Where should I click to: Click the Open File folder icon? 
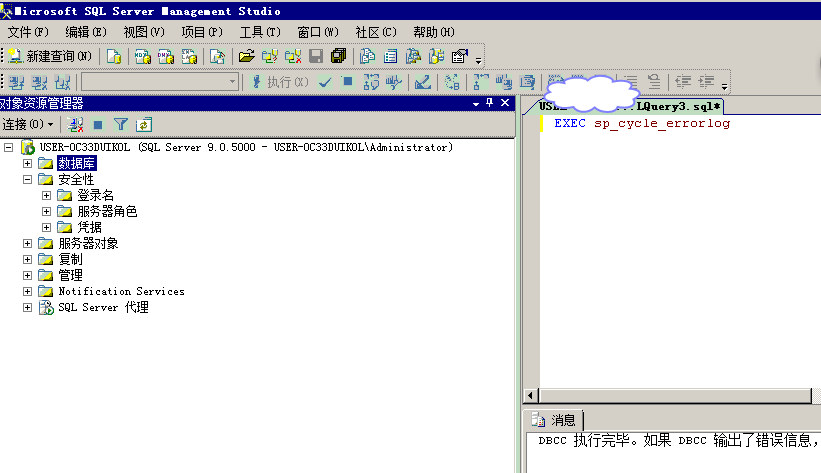245,56
